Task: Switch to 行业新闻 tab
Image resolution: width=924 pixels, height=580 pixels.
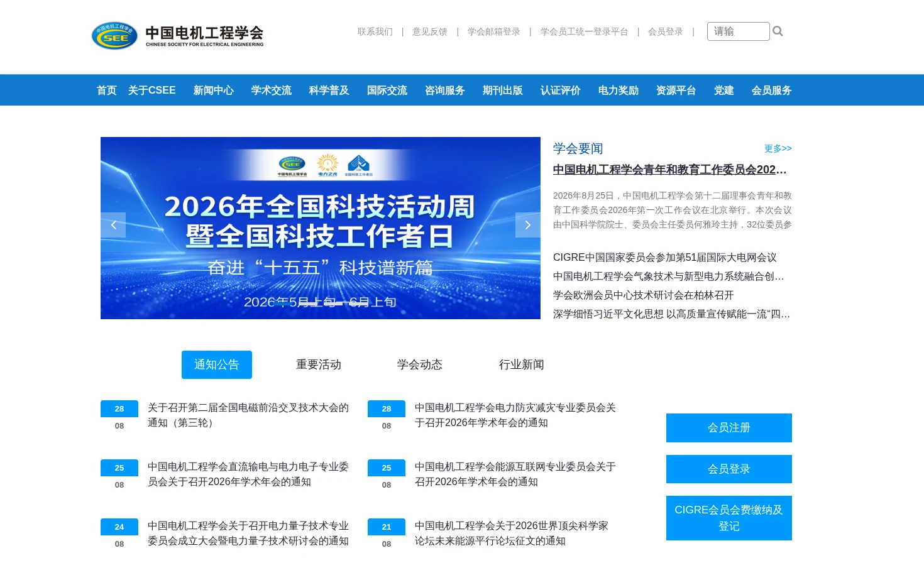Action: (522, 364)
